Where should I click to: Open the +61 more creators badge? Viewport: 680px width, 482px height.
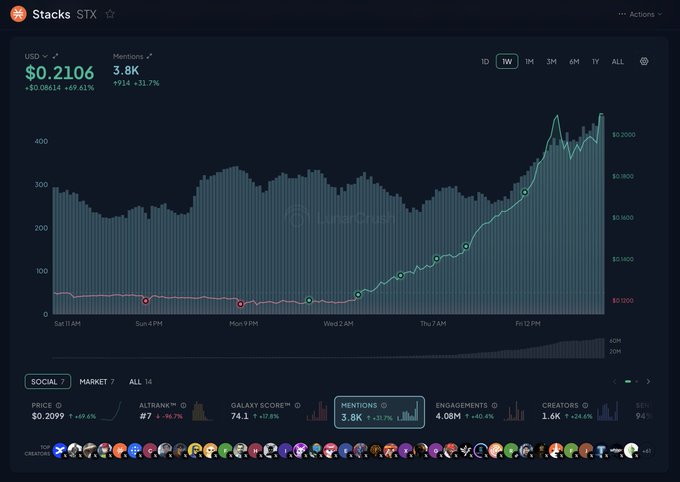[646, 451]
